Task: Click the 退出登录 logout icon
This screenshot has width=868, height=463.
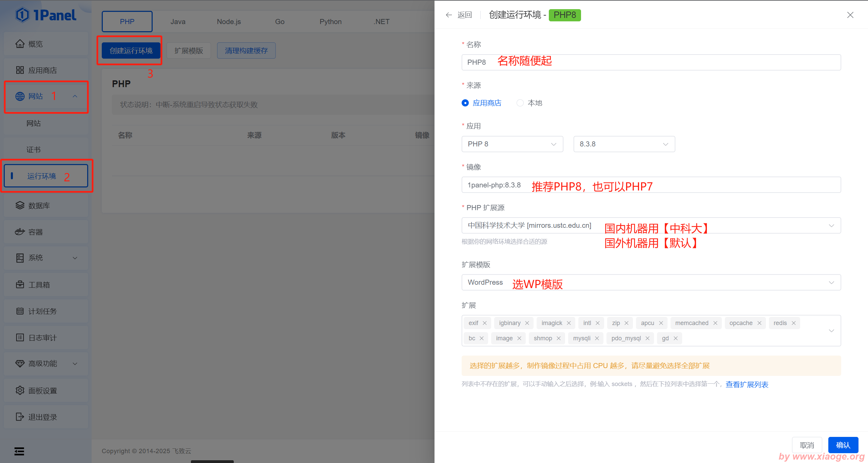Action: point(20,417)
